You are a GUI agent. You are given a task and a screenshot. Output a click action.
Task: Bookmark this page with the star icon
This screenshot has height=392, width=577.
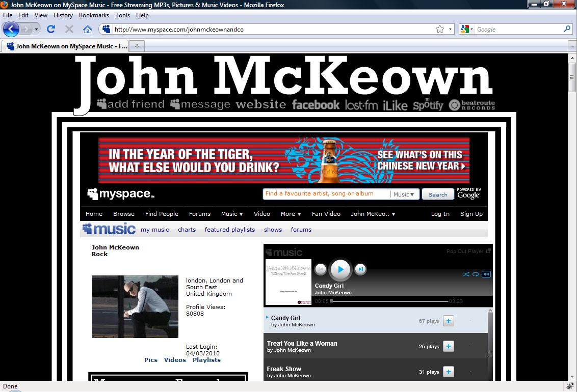(440, 30)
